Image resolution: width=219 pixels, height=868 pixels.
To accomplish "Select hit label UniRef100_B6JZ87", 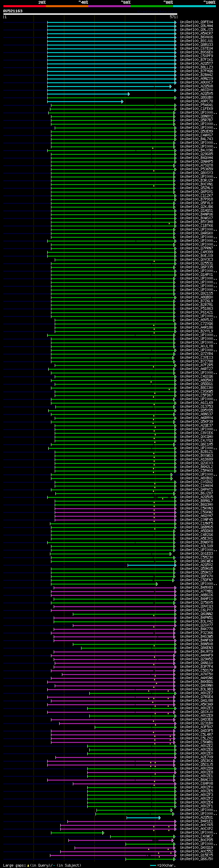I will [x=196, y=493].
